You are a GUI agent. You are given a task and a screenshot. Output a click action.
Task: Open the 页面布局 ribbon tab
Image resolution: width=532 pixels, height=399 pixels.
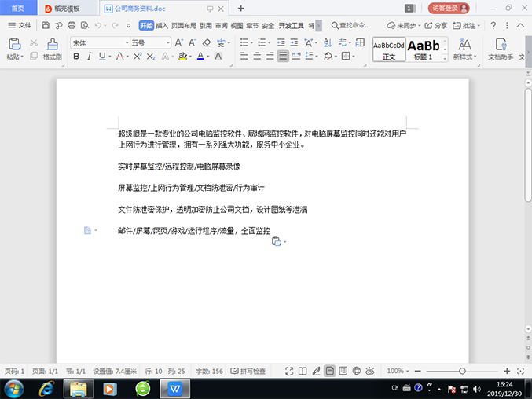pyautogui.click(x=184, y=26)
